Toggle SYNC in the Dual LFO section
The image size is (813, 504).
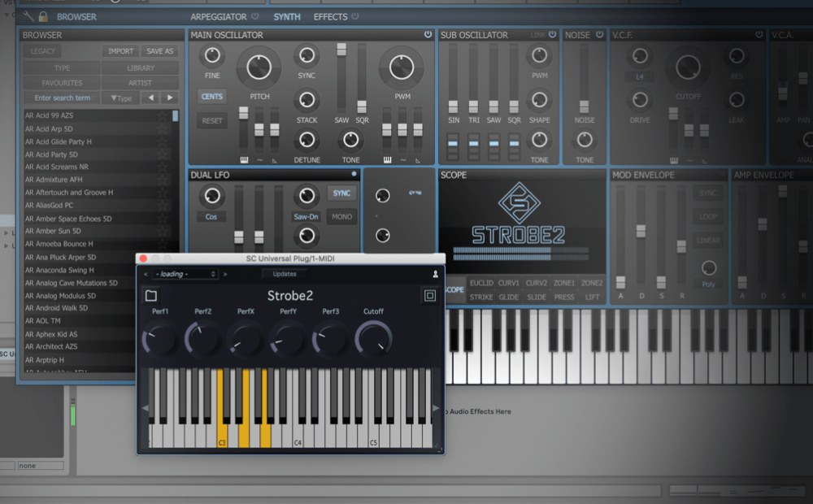coord(341,193)
